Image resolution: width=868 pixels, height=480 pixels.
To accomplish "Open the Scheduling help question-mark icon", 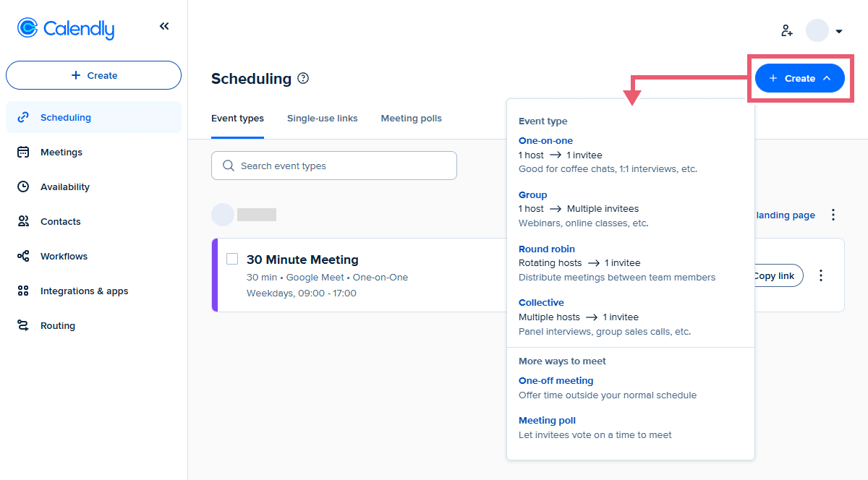I will 303,78.
